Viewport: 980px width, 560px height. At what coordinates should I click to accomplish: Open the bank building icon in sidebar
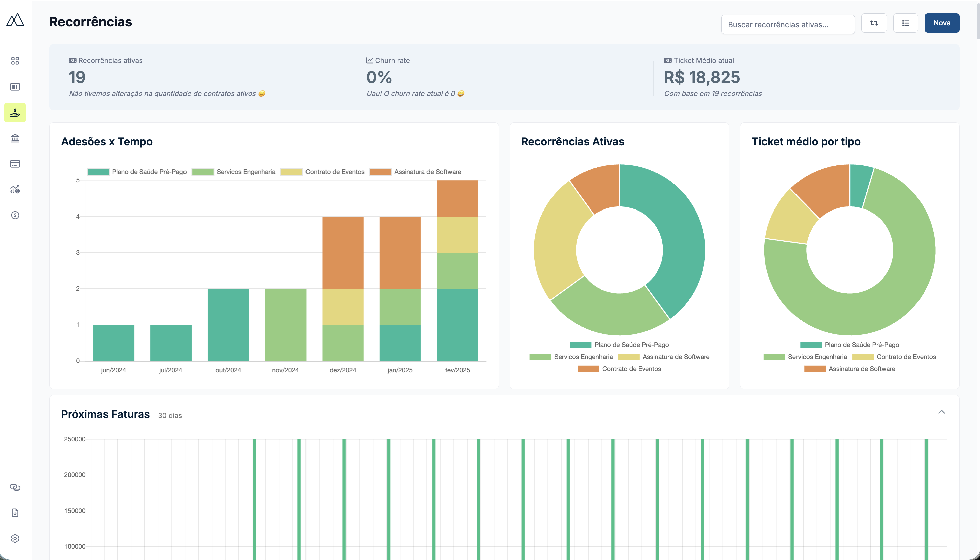pyautogui.click(x=15, y=138)
